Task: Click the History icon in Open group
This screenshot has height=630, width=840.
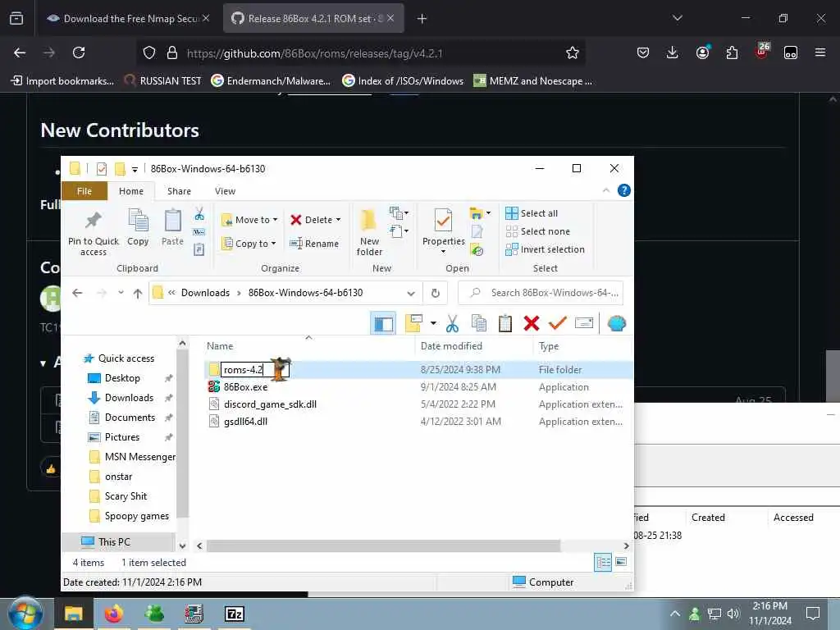Action: (x=477, y=249)
